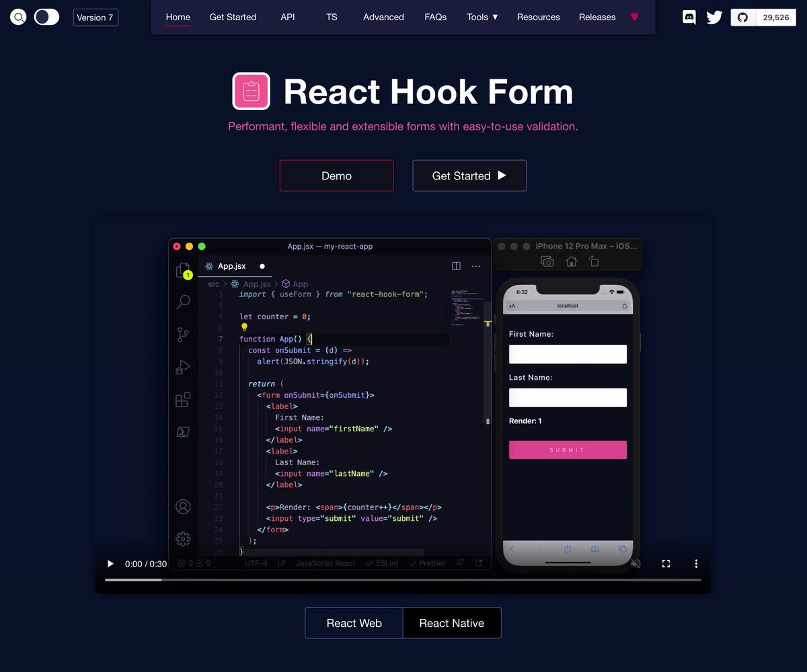
Task: Open the Advanced nav item
Action: coord(383,17)
